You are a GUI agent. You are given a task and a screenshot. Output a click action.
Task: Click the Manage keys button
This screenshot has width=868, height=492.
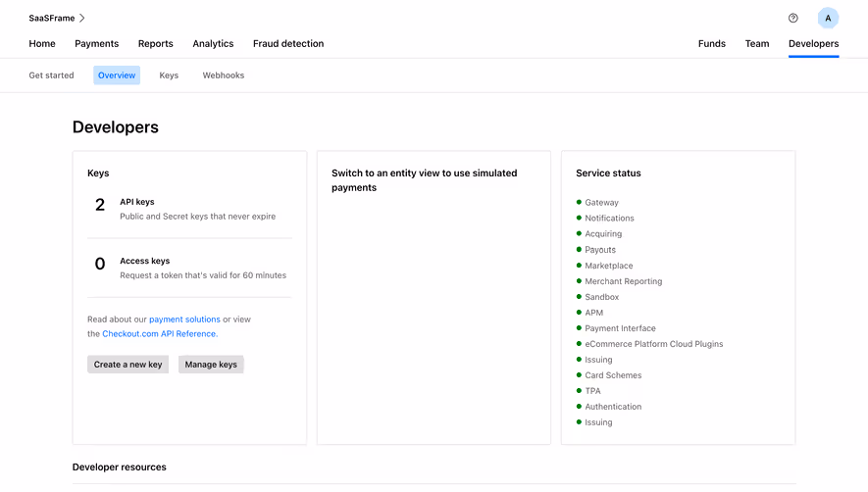pos(211,365)
